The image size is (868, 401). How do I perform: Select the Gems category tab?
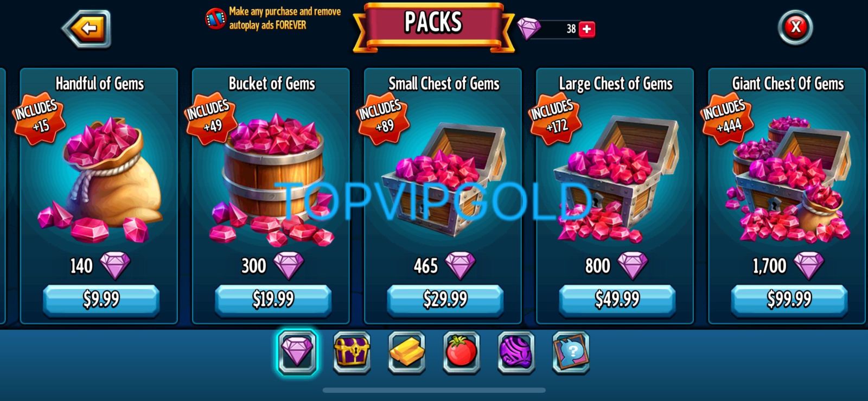[297, 353]
